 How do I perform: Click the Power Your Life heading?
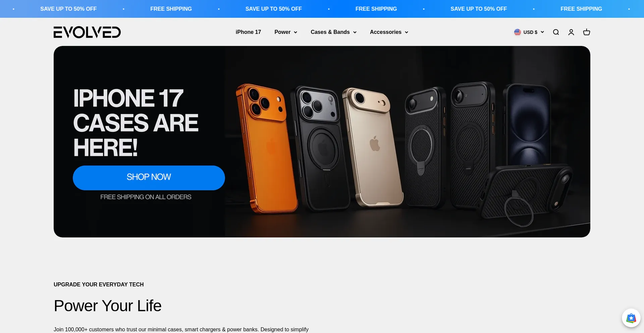108,306
